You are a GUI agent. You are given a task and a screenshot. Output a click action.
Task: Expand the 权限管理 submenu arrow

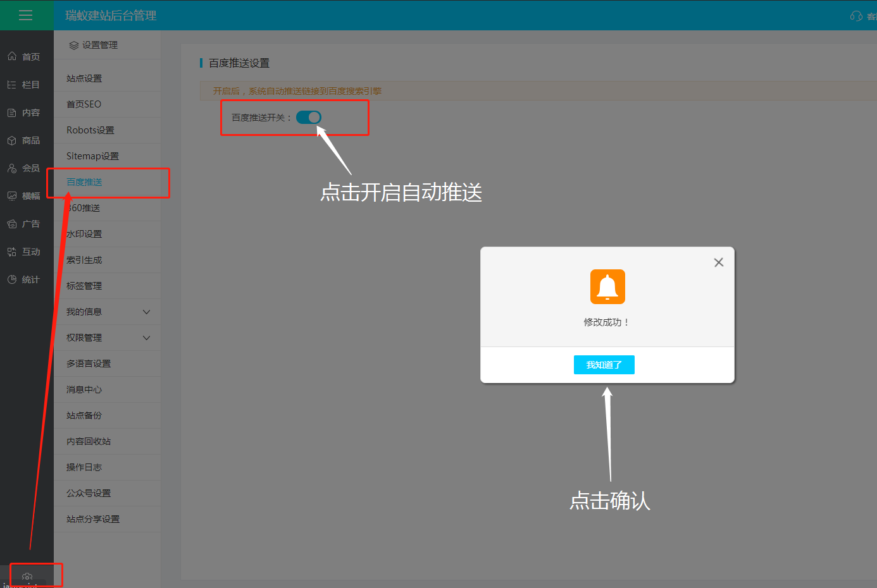click(147, 338)
